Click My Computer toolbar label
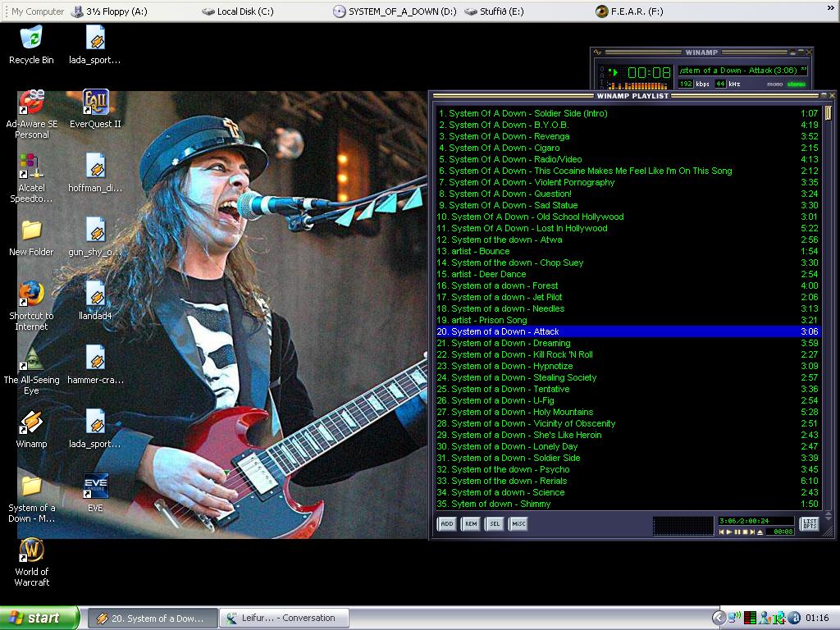 point(38,11)
